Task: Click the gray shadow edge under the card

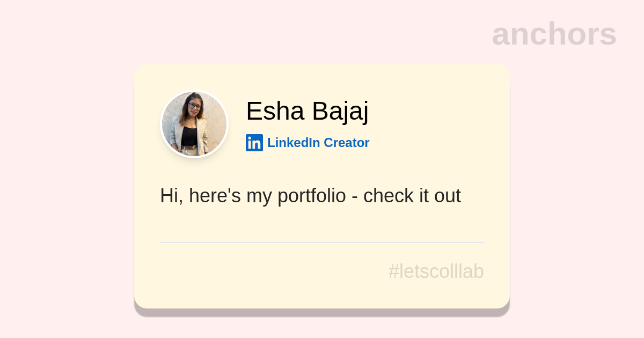Action: coord(322,312)
